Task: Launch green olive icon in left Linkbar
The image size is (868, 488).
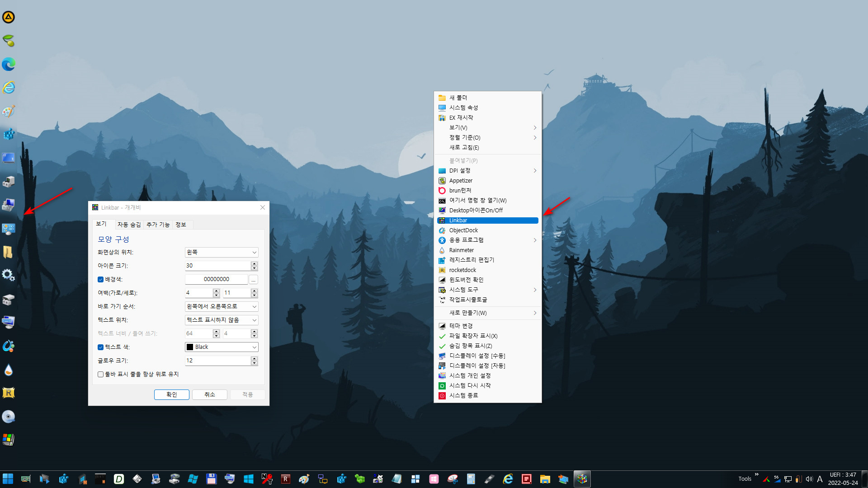Action: pyautogui.click(x=9, y=41)
